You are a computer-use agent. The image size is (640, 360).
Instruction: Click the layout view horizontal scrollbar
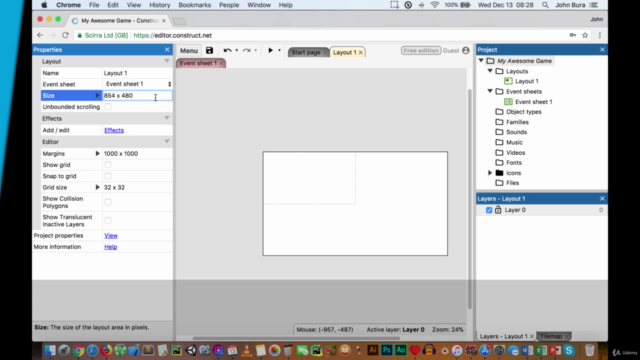[296, 338]
